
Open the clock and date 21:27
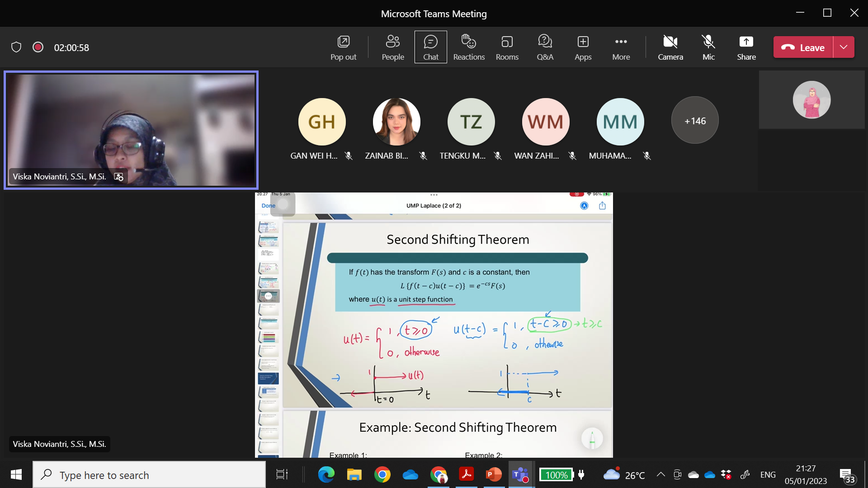click(x=806, y=474)
